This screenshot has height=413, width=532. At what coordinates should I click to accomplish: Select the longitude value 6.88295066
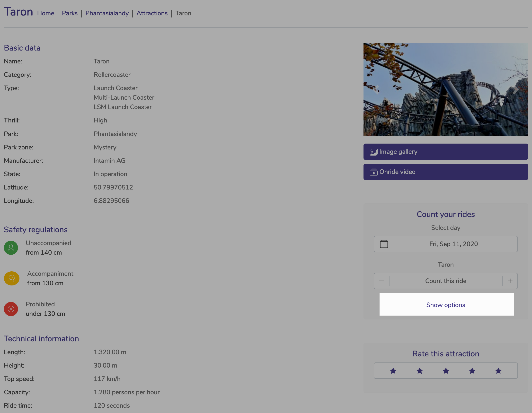[x=111, y=201]
